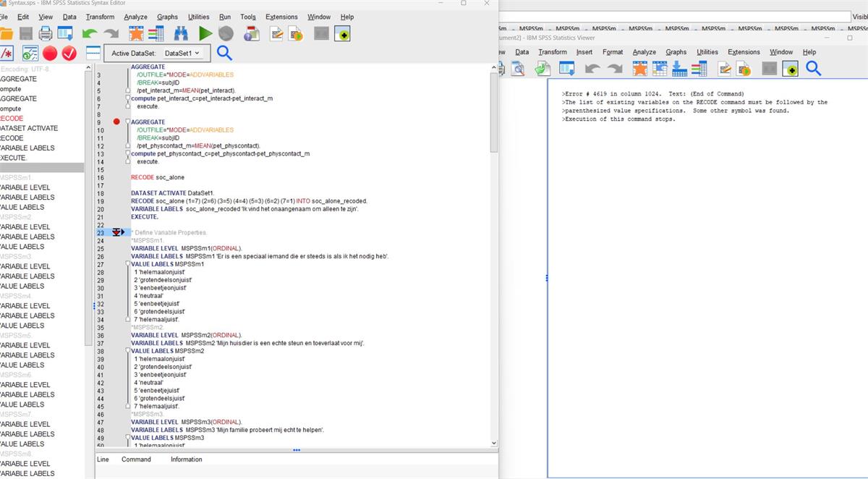The height and width of the screenshot is (479, 868).
Task: Undo the last edit in the Syntax Editor
Action: click(90, 33)
